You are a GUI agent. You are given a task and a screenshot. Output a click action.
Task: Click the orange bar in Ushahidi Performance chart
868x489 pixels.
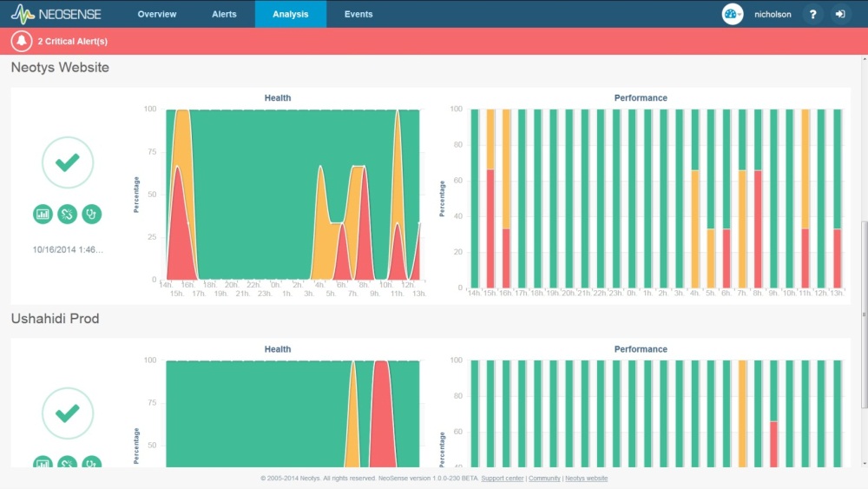742,413
